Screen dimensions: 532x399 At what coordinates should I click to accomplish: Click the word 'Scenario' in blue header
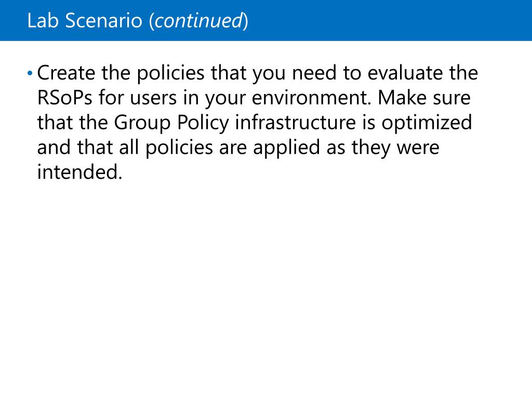coord(104,21)
